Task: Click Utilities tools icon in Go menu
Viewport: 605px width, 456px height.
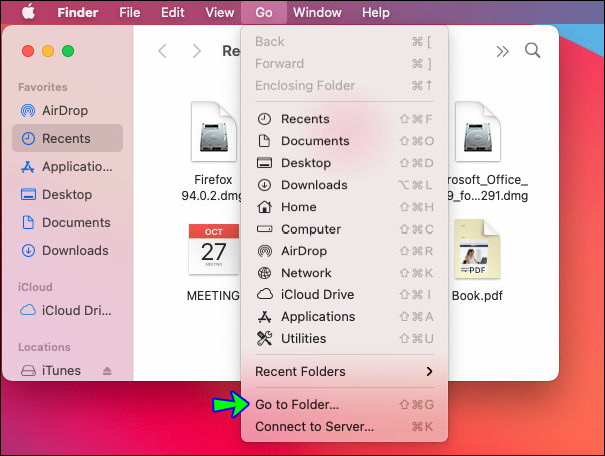Action: point(264,338)
